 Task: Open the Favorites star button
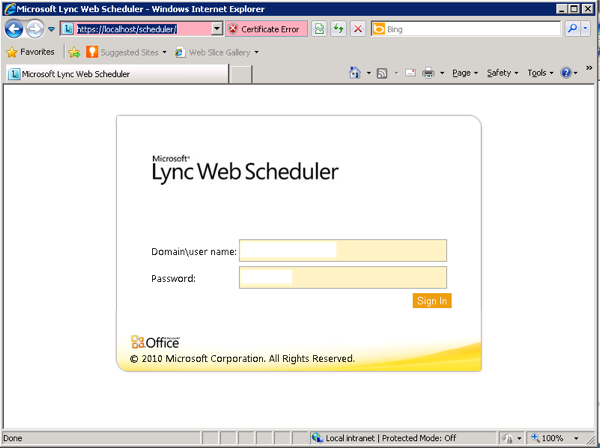[31, 52]
